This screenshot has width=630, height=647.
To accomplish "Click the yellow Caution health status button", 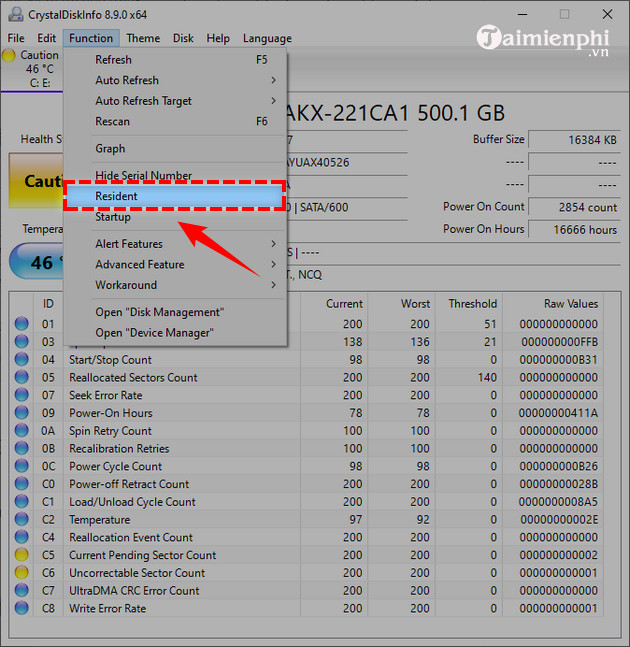I will point(36,181).
